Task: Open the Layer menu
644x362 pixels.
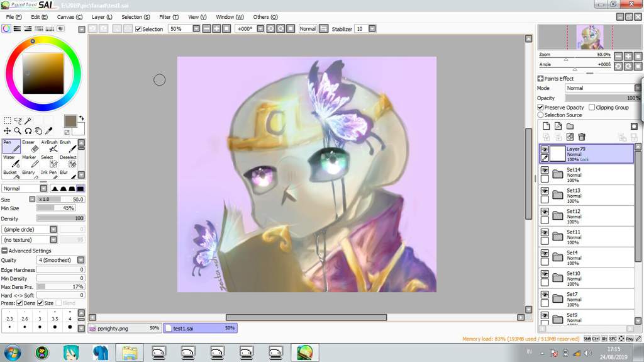Action: pyautogui.click(x=102, y=17)
